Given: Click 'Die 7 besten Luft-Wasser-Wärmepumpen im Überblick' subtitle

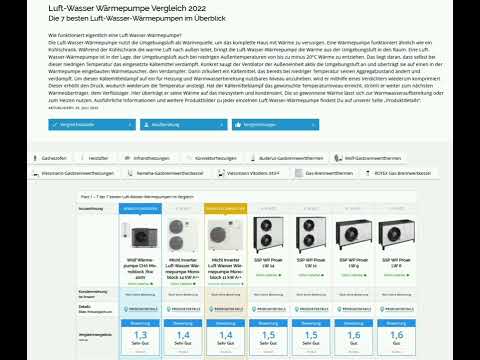Looking at the screenshot, I should click(x=137, y=18).
